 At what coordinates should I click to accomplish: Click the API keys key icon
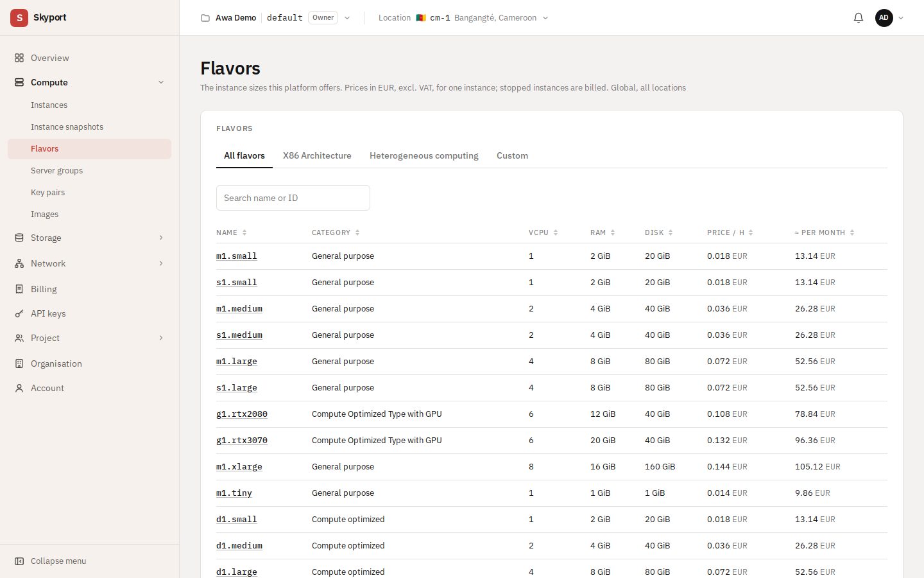[x=19, y=313]
